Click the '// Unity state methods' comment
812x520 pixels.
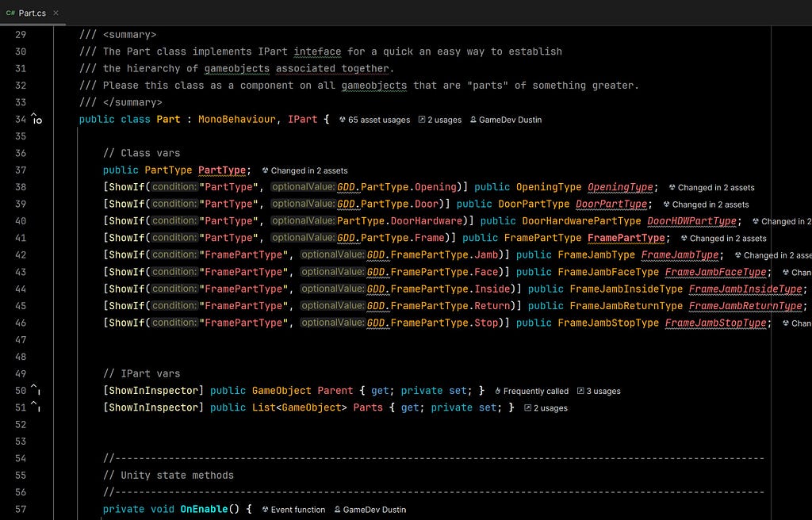(168, 476)
